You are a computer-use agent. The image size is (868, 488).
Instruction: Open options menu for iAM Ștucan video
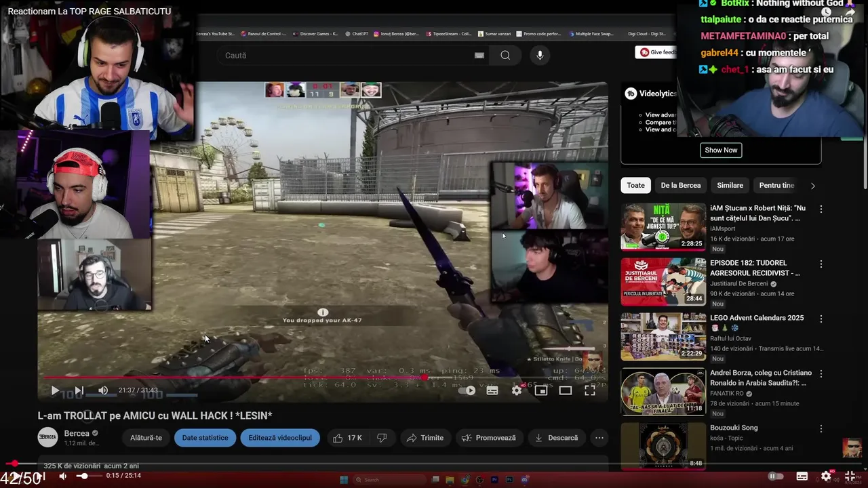[821, 209]
